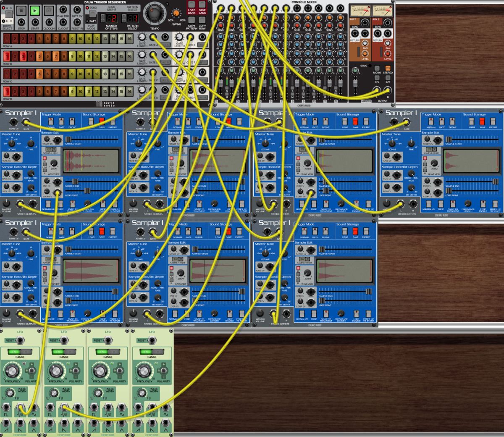Image resolution: width=504 pixels, height=437 pixels.
Task: Click waveform display of rightmost top-row Sampler
Action: (x=472, y=161)
